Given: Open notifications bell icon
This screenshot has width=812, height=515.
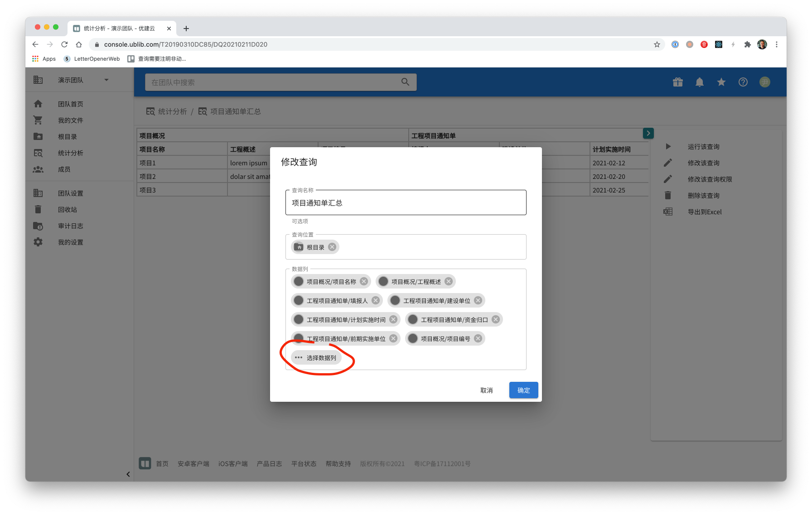Looking at the screenshot, I should tap(699, 82).
